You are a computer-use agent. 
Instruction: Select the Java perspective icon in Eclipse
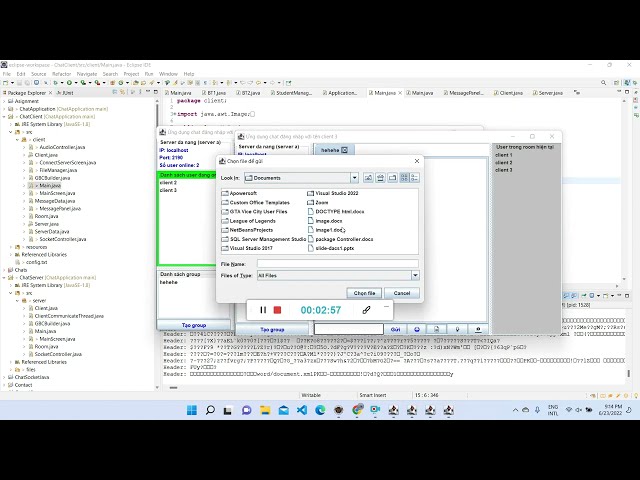click(627, 83)
